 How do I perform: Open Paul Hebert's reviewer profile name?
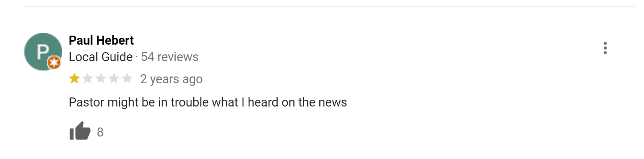tap(101, 40)
